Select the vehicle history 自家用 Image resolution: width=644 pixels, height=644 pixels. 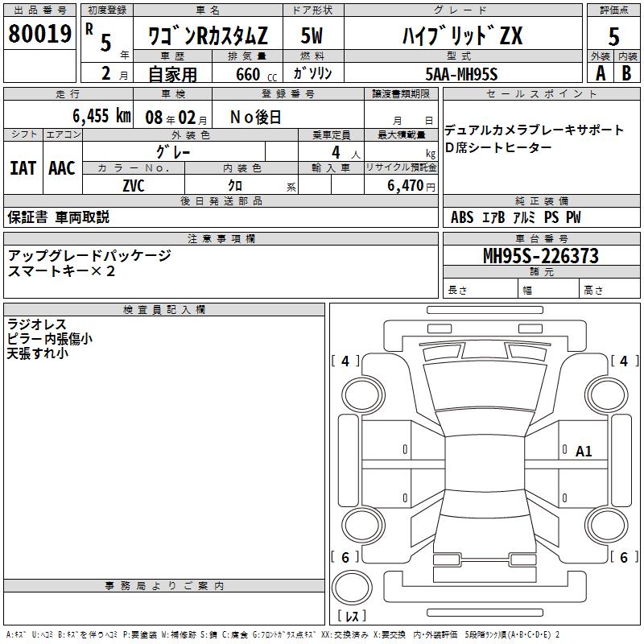coord(172,74)
